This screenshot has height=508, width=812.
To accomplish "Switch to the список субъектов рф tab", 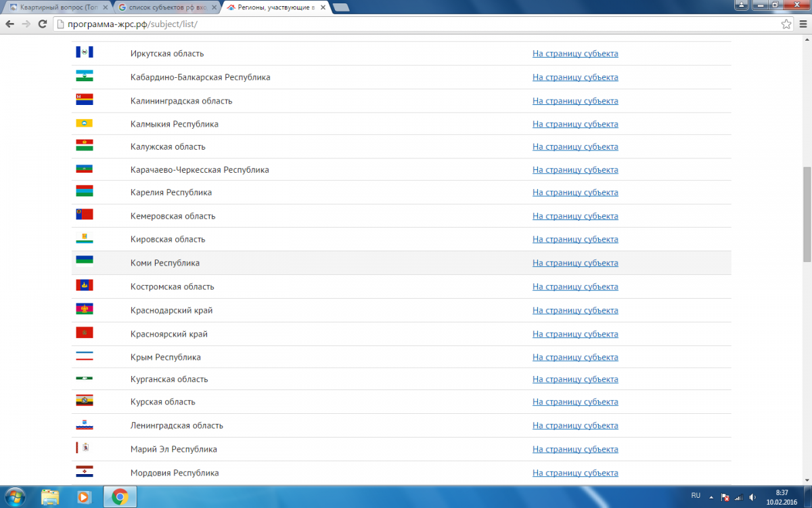I will 166,7.
